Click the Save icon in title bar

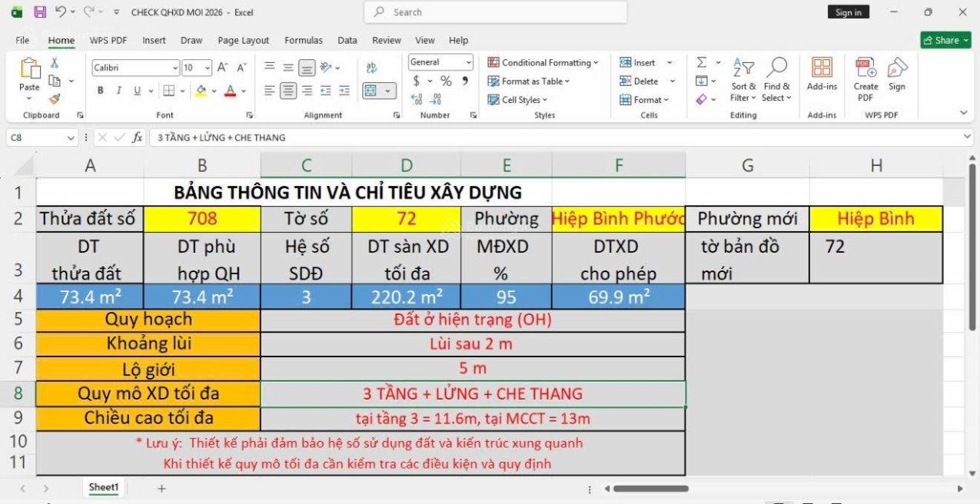click(40, 12)
